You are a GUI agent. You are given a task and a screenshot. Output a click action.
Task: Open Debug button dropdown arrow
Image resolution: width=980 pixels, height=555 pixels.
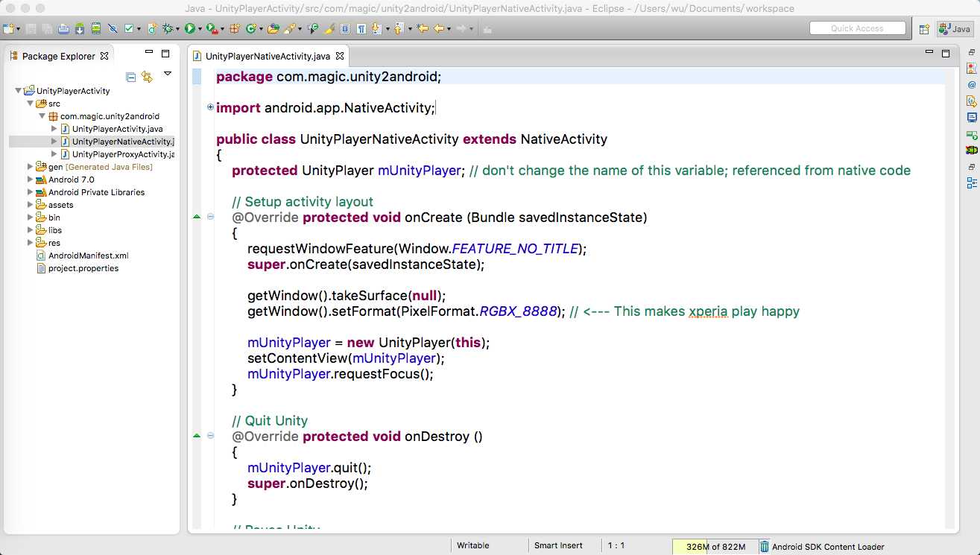coord(177,29)
